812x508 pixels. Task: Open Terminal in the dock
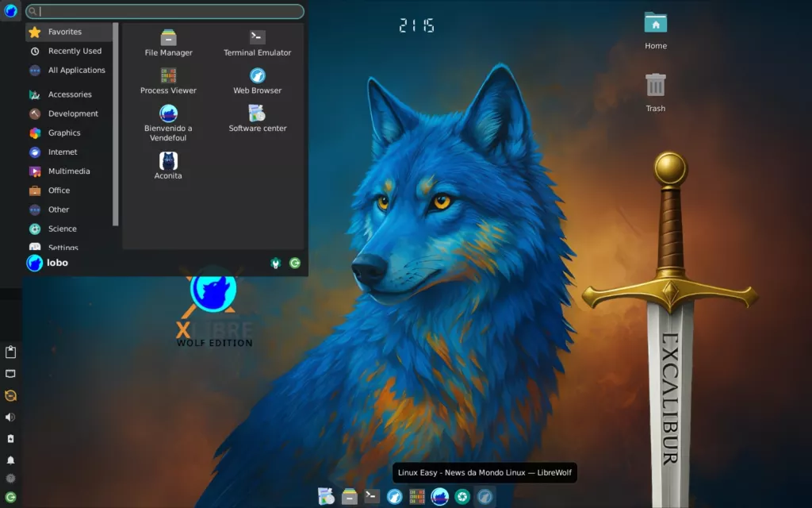372,497
